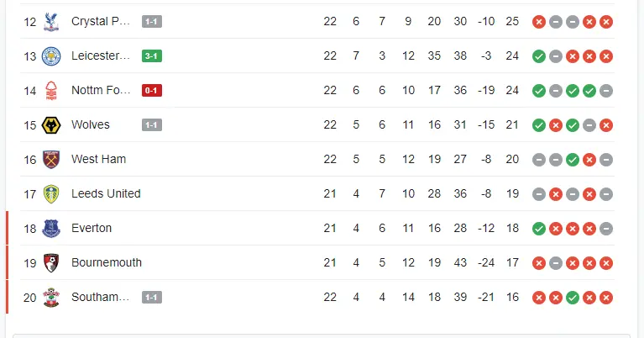Open Nottm Forest's 0-1 score badge
Image resolution: width=644 pixels, height=338 pixels.
click(151, 90)
